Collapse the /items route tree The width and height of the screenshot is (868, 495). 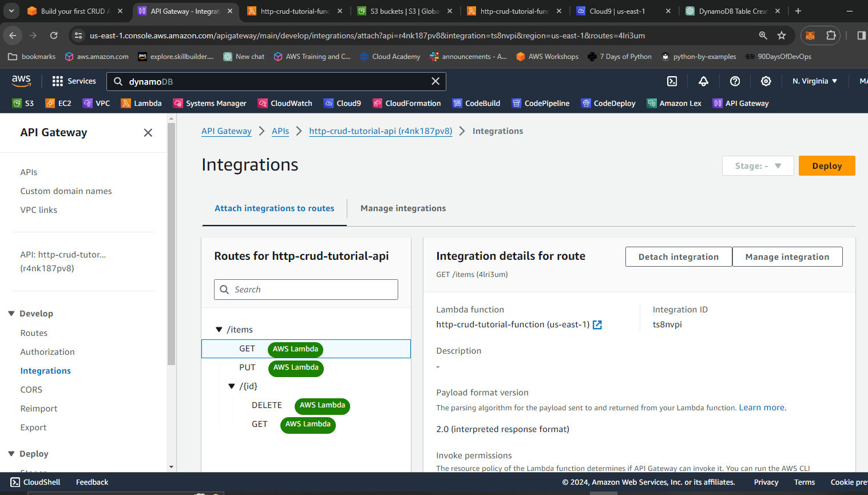(219, 330)
